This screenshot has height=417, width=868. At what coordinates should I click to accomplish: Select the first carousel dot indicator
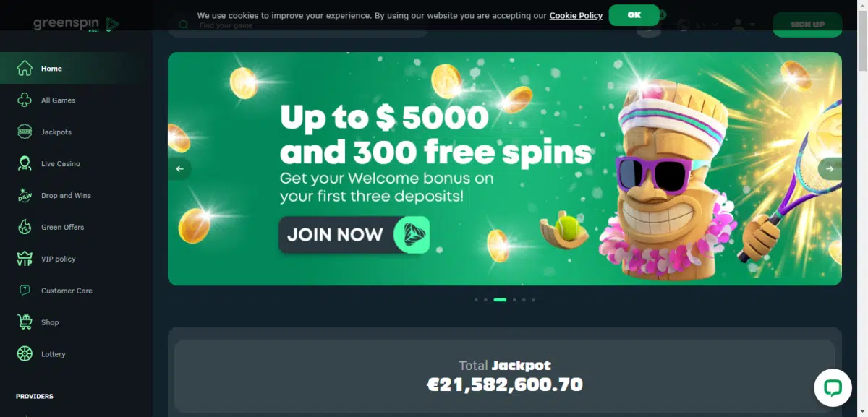476,299
